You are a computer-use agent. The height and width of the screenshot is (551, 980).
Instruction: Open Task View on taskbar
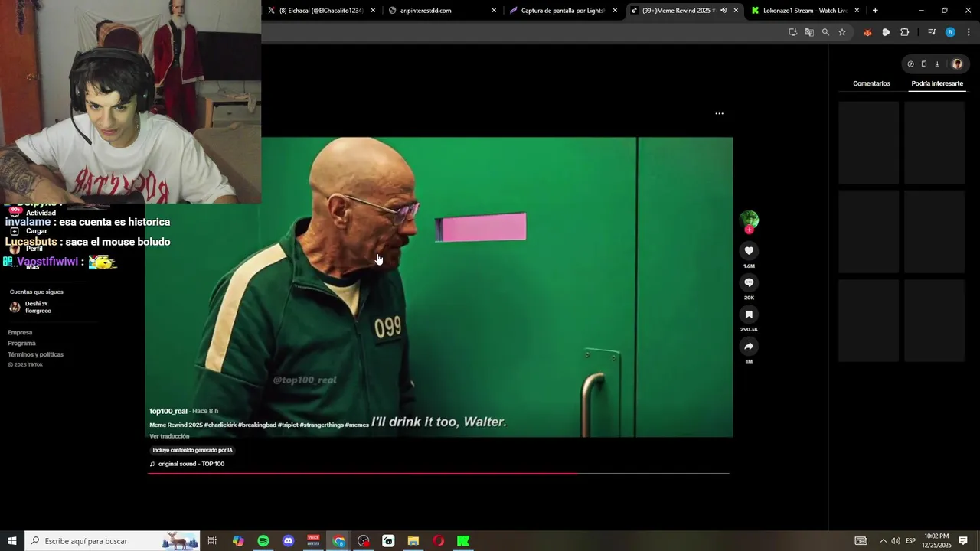click(212, 541)
